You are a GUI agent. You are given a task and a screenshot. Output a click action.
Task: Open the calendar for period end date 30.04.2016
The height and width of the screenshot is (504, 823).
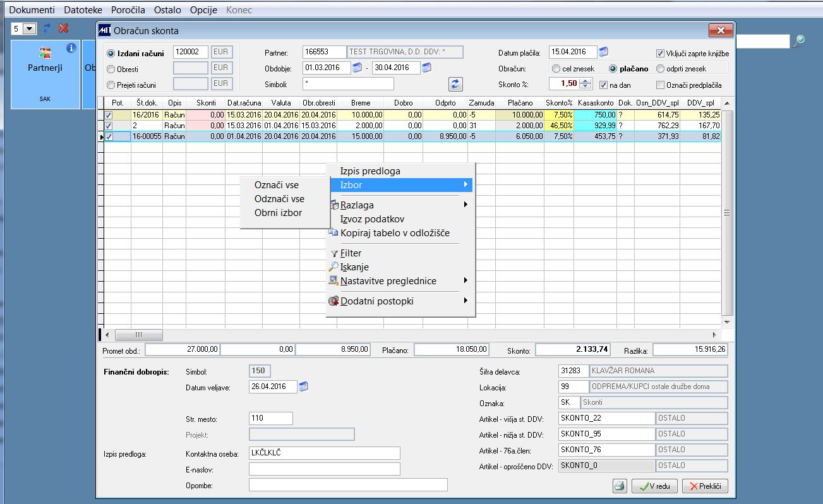pos(426,68)
